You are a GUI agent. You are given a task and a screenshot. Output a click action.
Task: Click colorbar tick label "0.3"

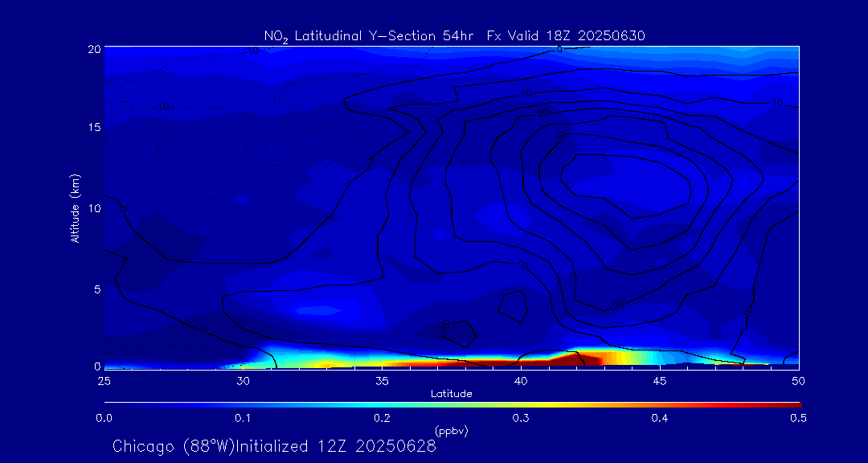[x=520, y=418]
